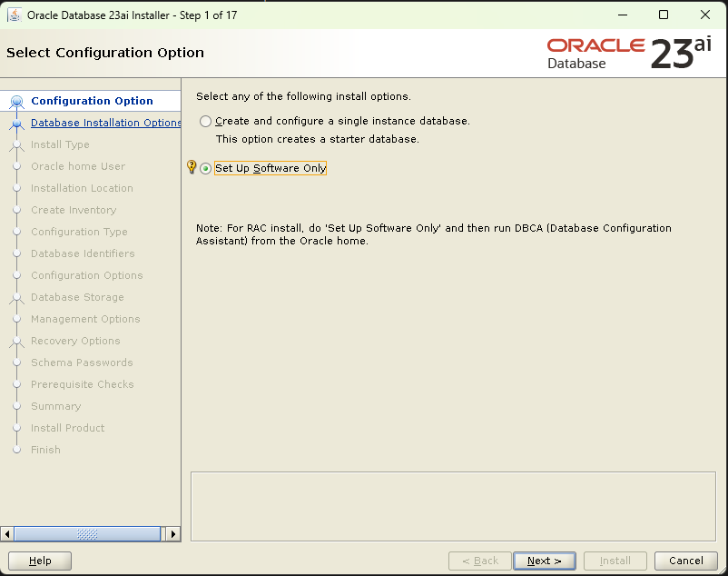Viewport: 728px width, 576px height.
Task: Click Database Installation Options in the sidebar
Action: pos(104,123)
